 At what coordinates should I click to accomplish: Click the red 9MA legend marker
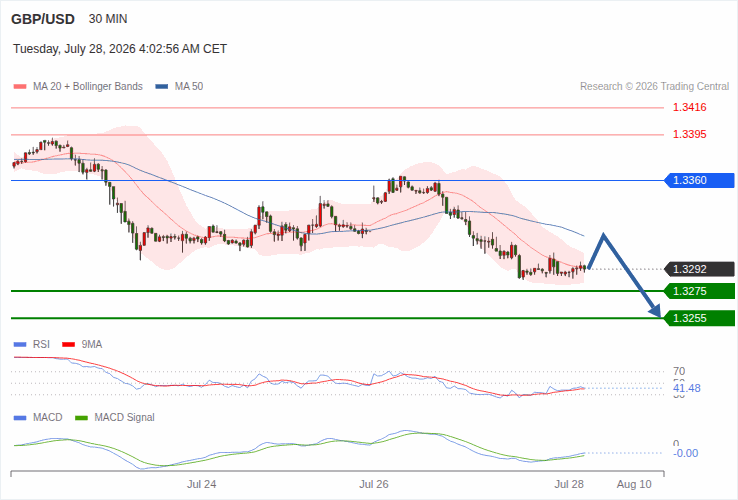pos(69,345)
